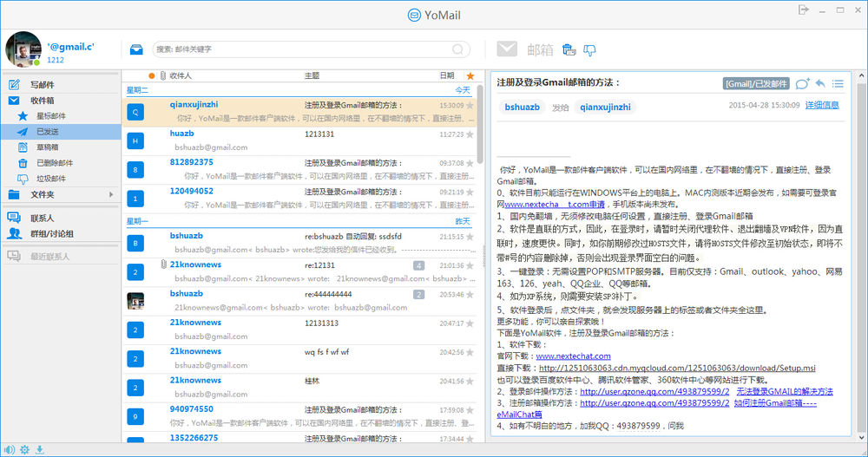Expand the thread count badge 4 on re:12131

click(419, 265)
